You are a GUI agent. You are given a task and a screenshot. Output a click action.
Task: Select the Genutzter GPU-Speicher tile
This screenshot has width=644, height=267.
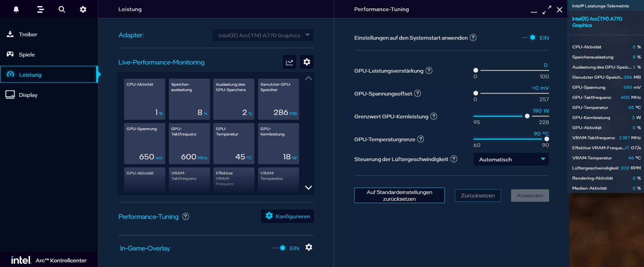[x=279, y=99]
